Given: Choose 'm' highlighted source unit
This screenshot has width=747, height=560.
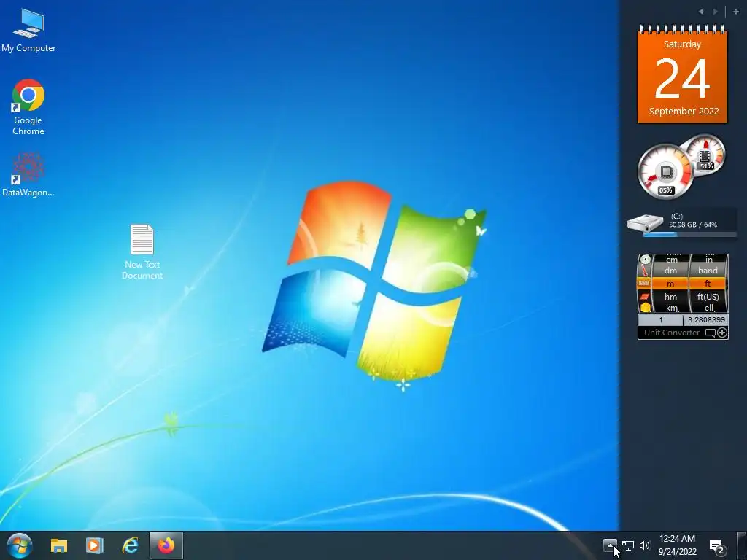Looking at the screenshot, I should (x=671, y=284).
